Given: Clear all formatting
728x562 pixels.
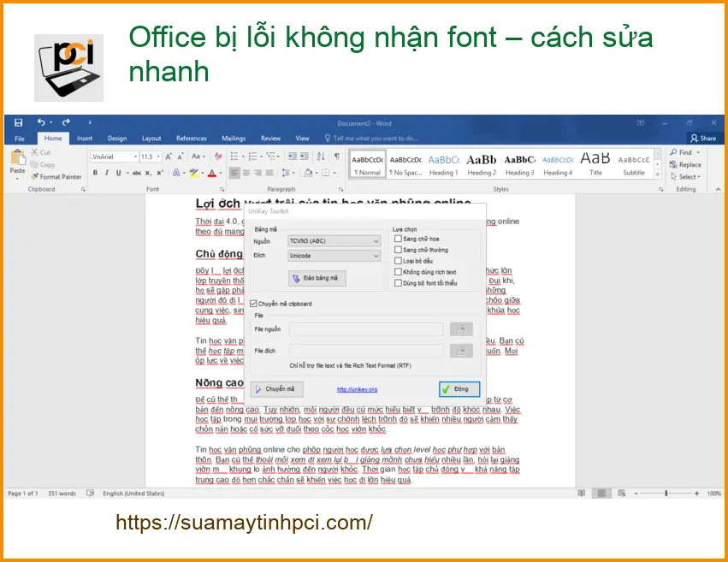Looking at the screenshot, I should click(218, 157).
